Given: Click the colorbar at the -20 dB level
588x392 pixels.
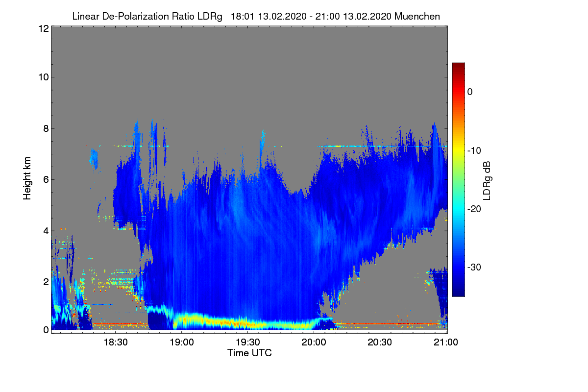Looking at the screenshot, I should 458,209.
